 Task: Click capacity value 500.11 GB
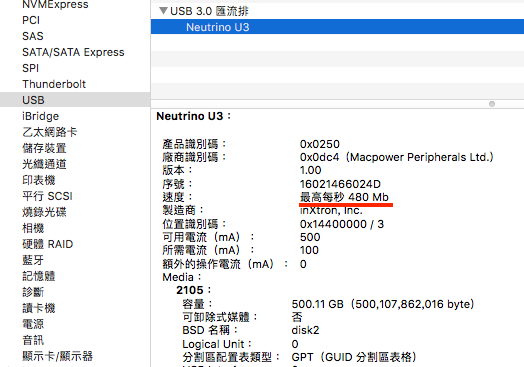[x=383, y=304]
